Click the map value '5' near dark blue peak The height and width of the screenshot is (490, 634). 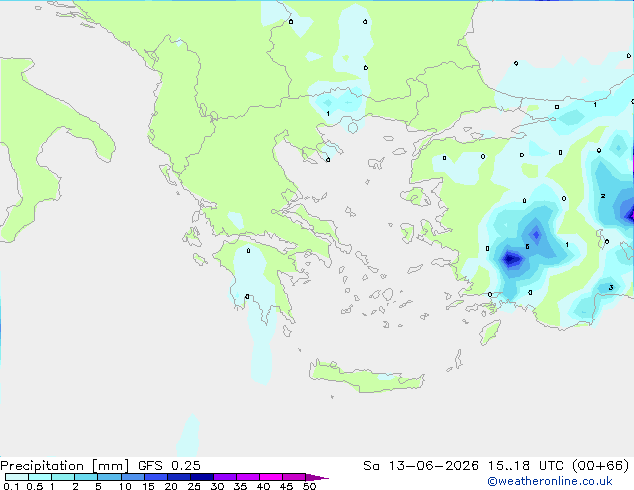[527, 247]
